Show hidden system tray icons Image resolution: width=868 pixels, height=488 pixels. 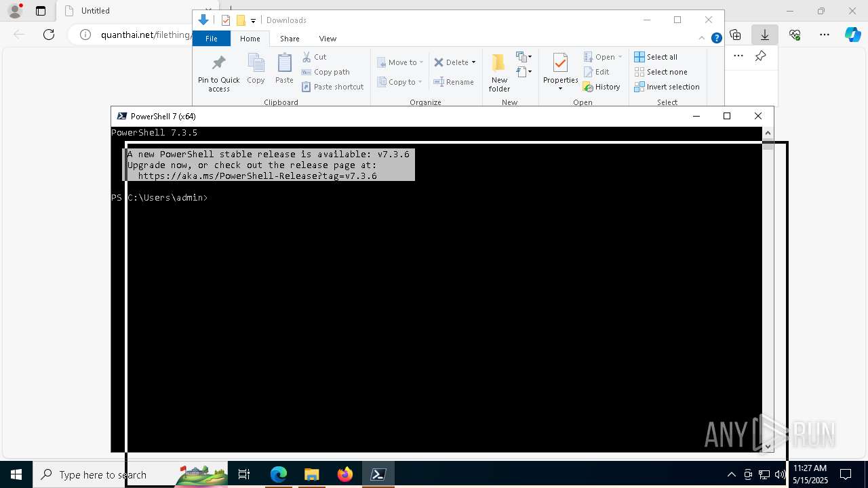(731, 474)
